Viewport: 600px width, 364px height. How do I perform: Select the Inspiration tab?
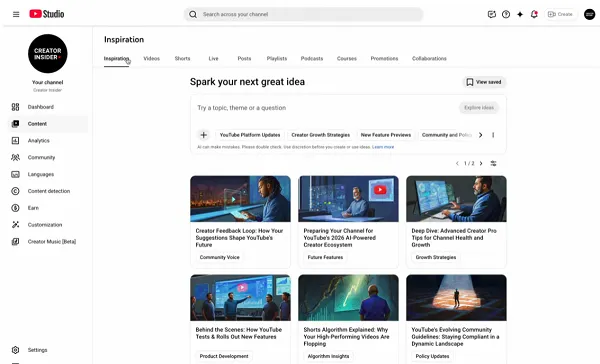(x=116, y=59)
